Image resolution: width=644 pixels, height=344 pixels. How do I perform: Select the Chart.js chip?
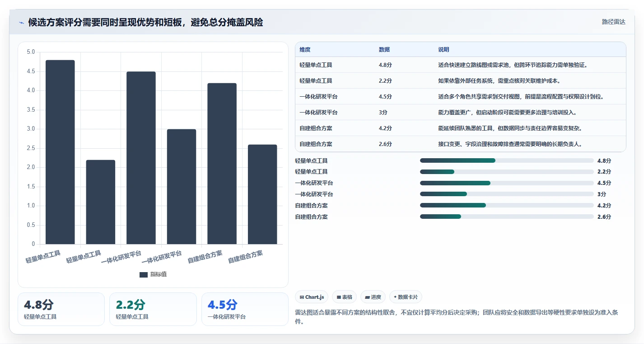(312, 297)
